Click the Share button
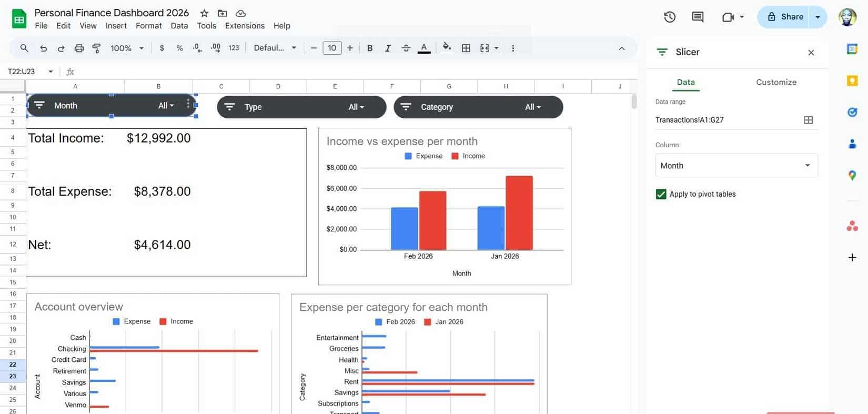This screenshot has width=868, height=414. 784,17
